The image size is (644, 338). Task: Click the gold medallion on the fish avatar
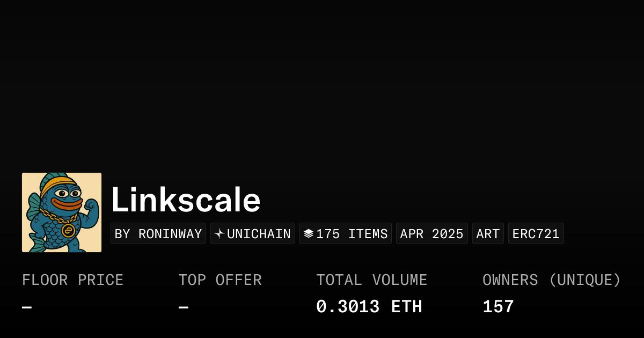coord(68,231)
